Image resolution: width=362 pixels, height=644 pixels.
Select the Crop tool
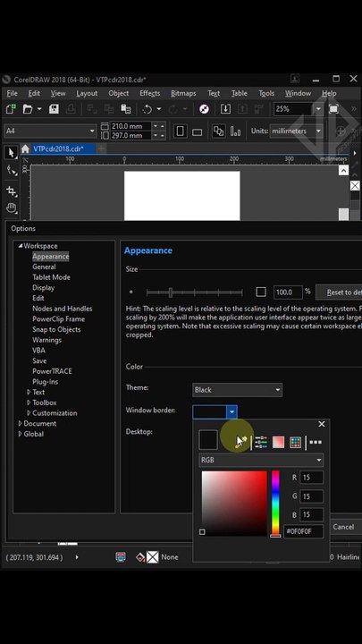click(x=11, y=191)
